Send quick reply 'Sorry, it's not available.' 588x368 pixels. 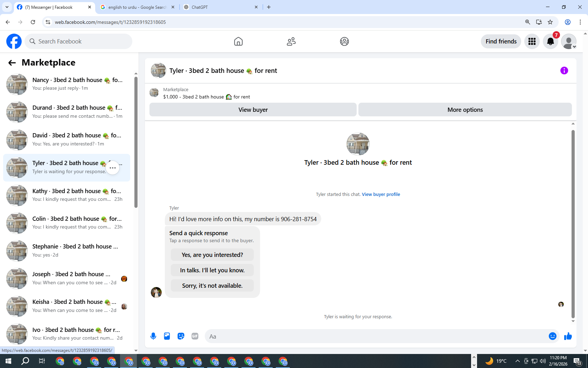click(212, 286)
